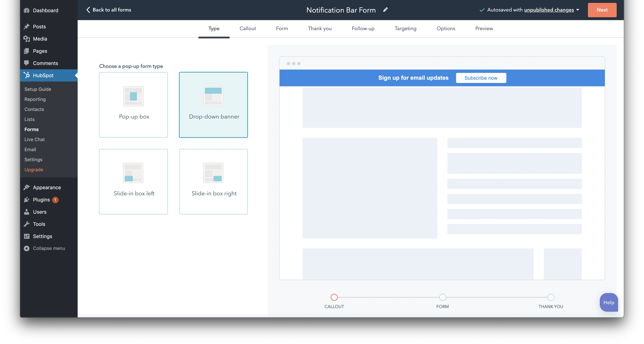Switch to the Targeting tab
This screenshot has height=344, width=644.
[406, 29]
